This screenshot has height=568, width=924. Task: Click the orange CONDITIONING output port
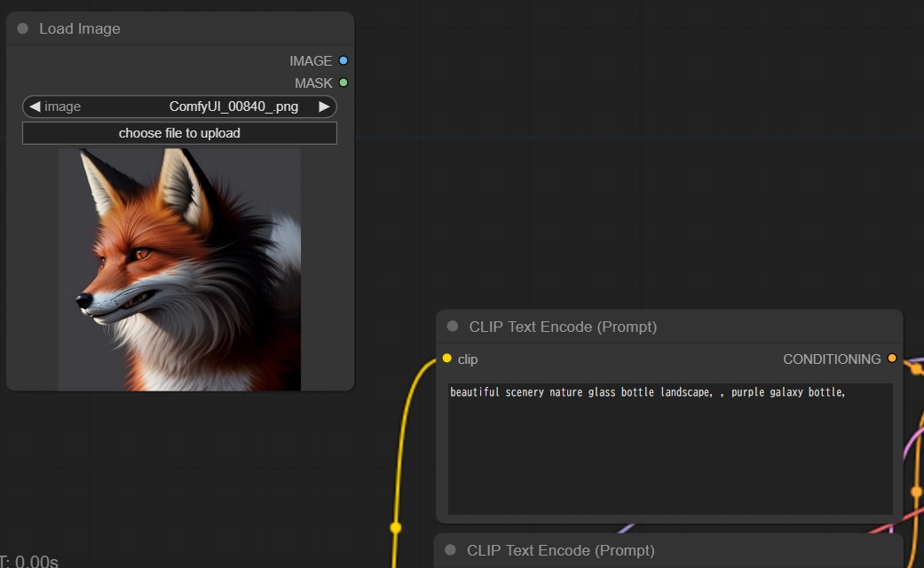[892, 359]
